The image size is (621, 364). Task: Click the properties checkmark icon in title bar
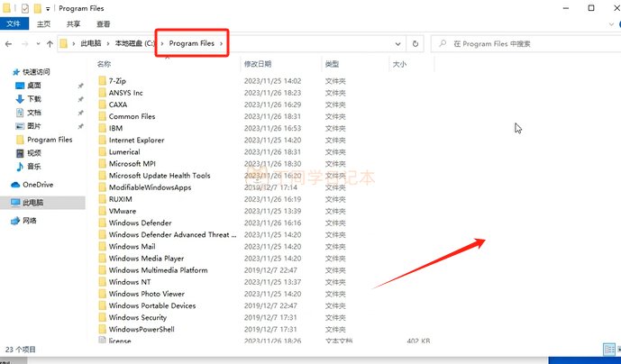pos(24,8)
